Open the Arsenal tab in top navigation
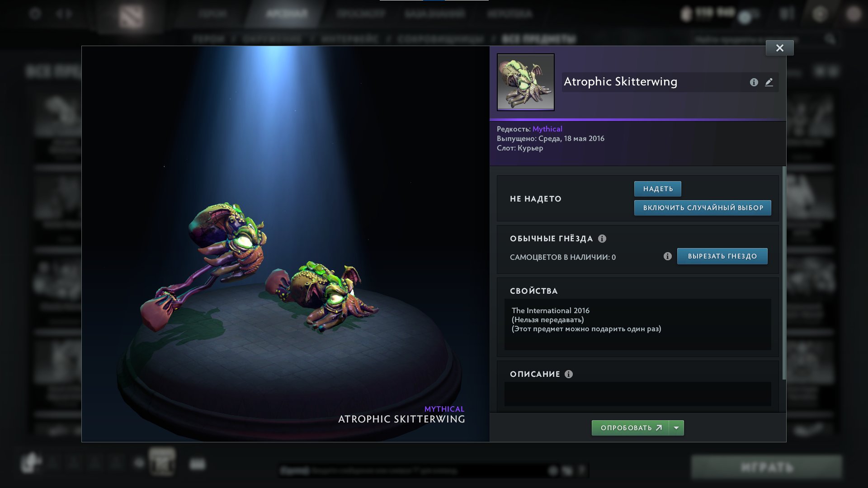868x488 pixels. point(287,14)
